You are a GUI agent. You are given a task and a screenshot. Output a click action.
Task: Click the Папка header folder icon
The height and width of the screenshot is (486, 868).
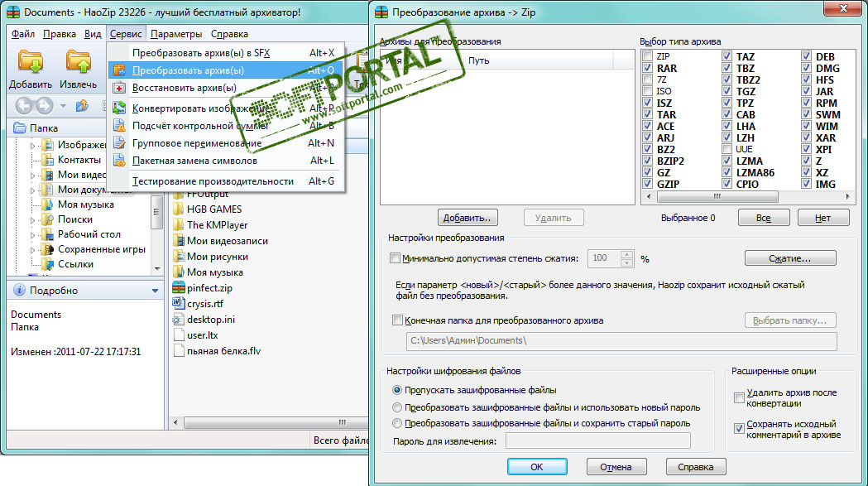point(19,128)
